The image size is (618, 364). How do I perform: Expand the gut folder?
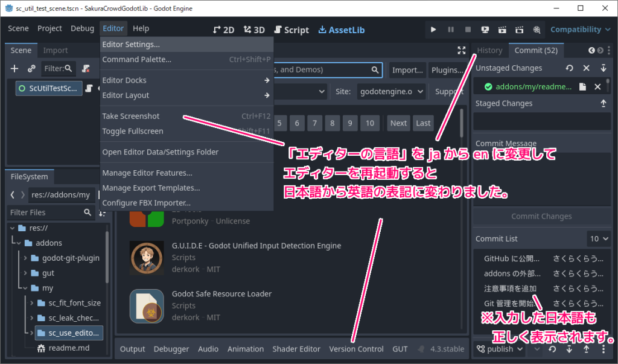[x=25, y=273]
